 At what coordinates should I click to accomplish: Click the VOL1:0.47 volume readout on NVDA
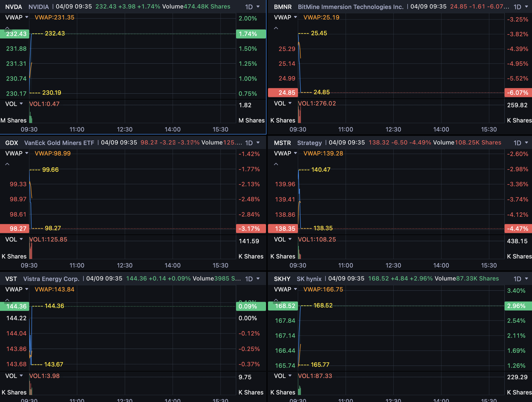[x=44, y=104]
